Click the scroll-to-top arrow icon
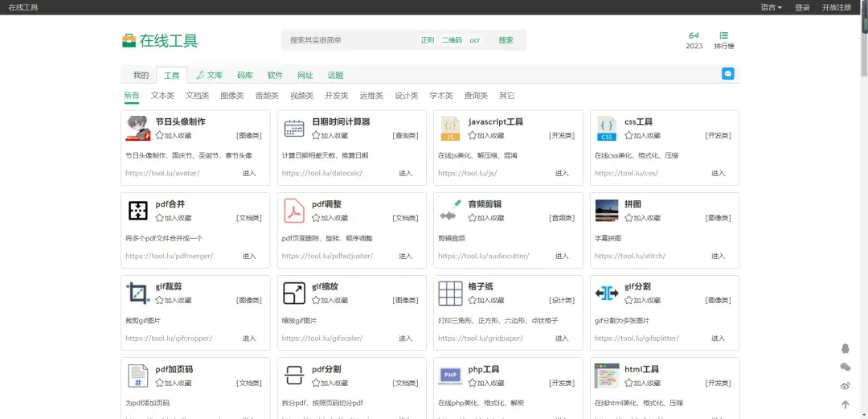The height and width of the screenshot is (419, 868). pos(845,405)
